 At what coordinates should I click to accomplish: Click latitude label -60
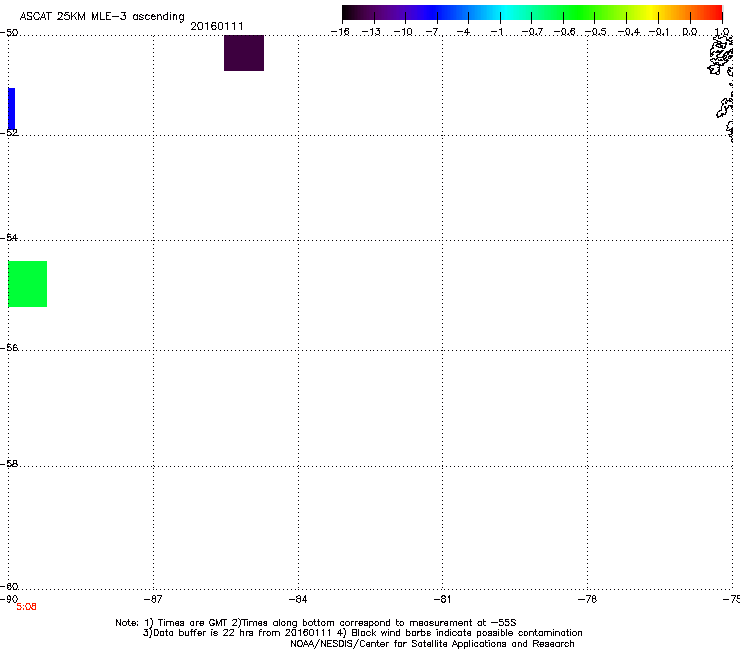tap(9, 586)
